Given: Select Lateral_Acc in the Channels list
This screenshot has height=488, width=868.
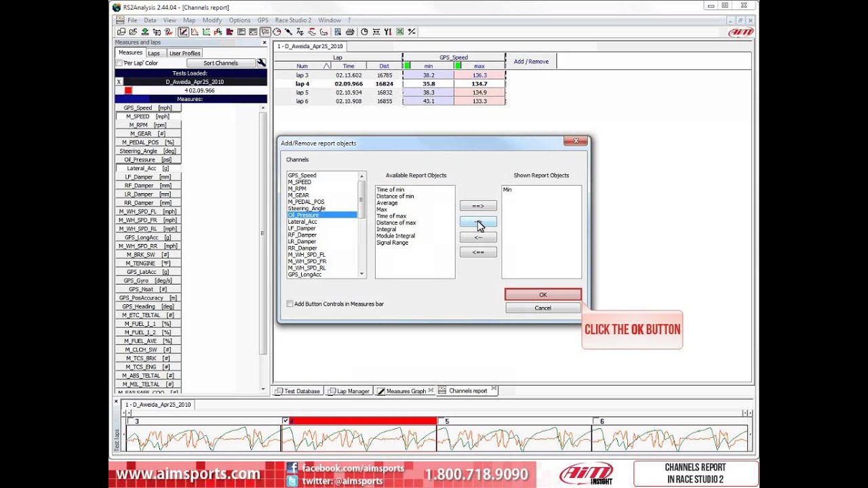Looking at the screenshot, I should 302,222.
